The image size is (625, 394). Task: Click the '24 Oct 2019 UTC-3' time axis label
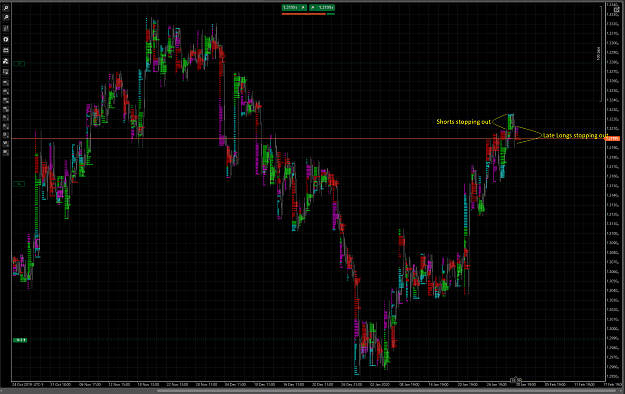28,385
